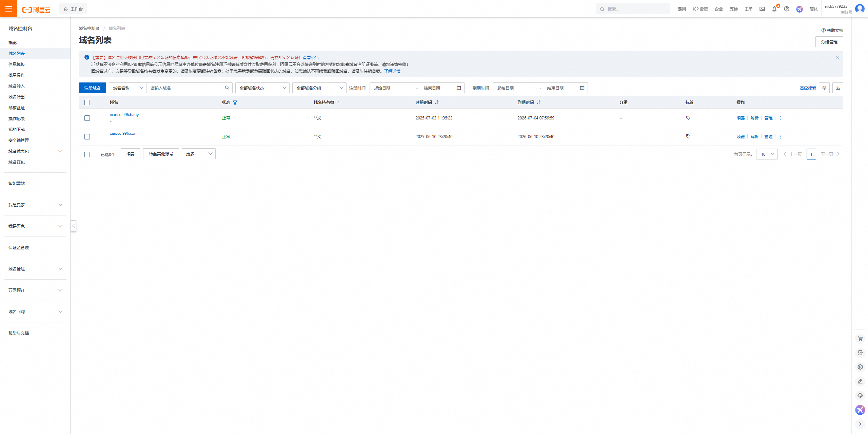Open ICP 备案 in the top menu
868x434 pixels.
[700, 9]
